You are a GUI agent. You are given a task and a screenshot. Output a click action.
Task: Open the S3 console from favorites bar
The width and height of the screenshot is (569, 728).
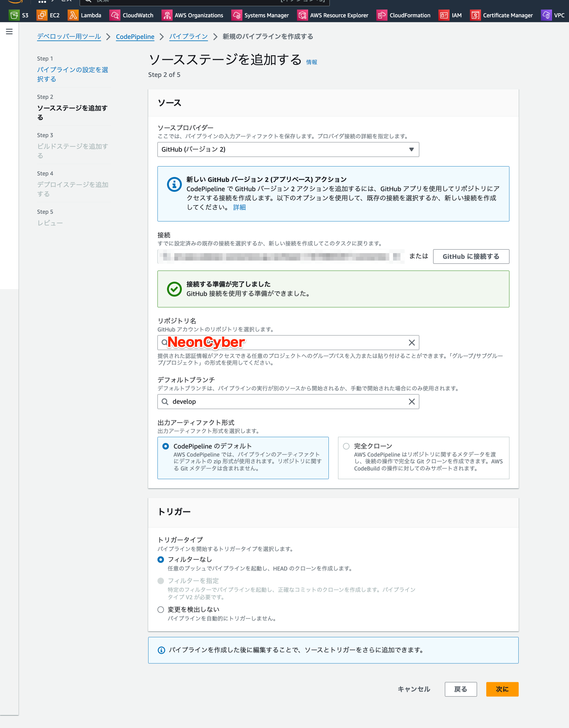click(x=15, y=15)
